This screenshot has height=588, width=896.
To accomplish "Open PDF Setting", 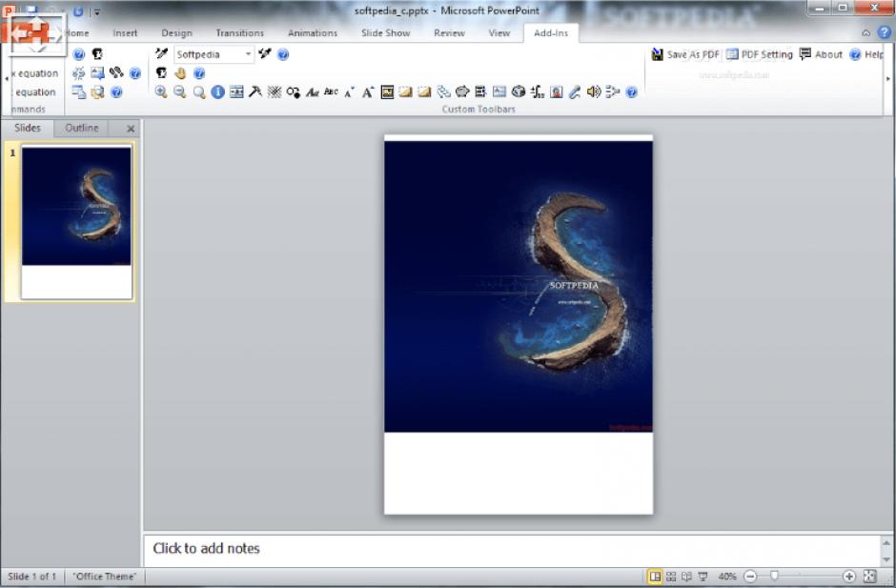I will click(760, 54).
